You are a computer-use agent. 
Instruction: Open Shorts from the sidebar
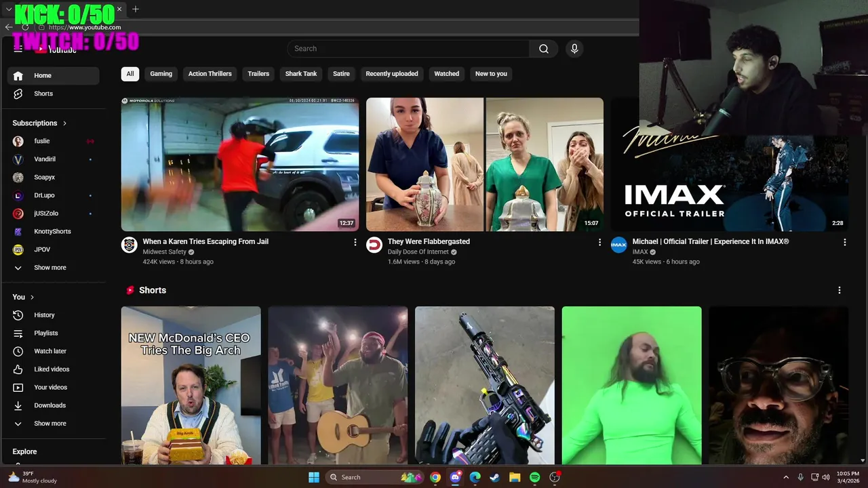coord(53,94)
